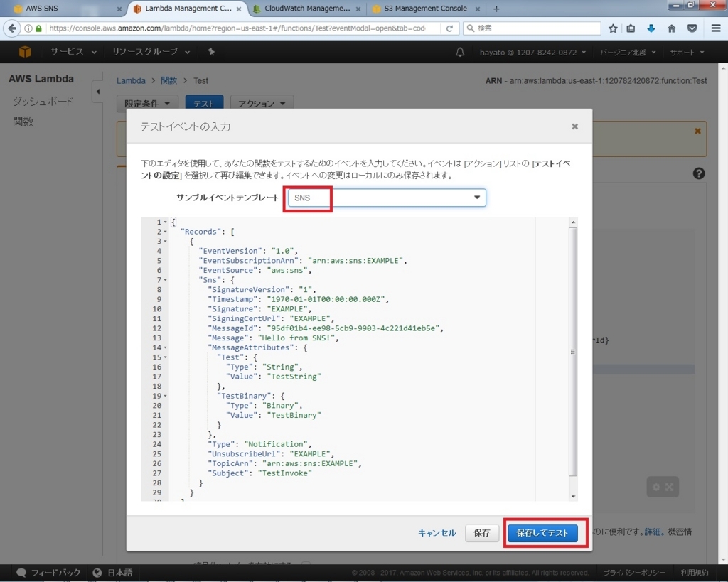Click the blue テスト button
Image resolution: width=728 pixels, height=582 pixels.
click(204, 103)
